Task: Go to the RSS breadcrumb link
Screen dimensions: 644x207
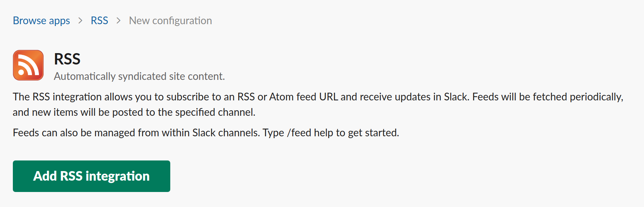Action: 99,21
